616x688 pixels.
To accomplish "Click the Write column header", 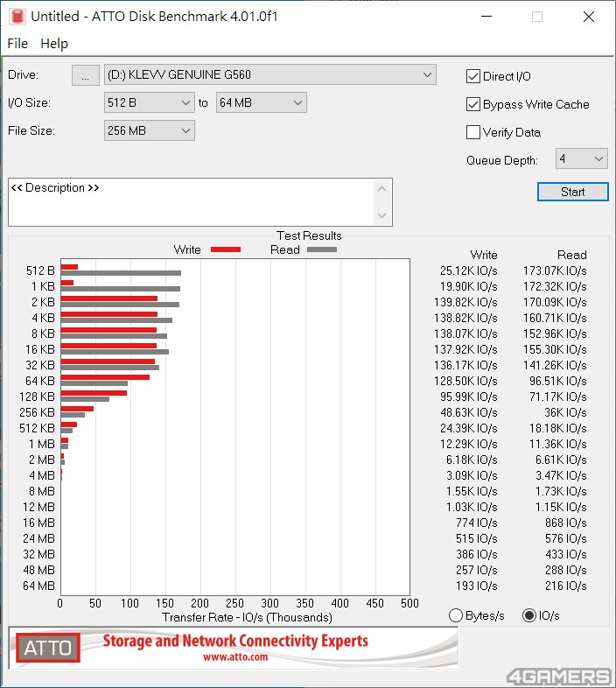I will point(484,255).
